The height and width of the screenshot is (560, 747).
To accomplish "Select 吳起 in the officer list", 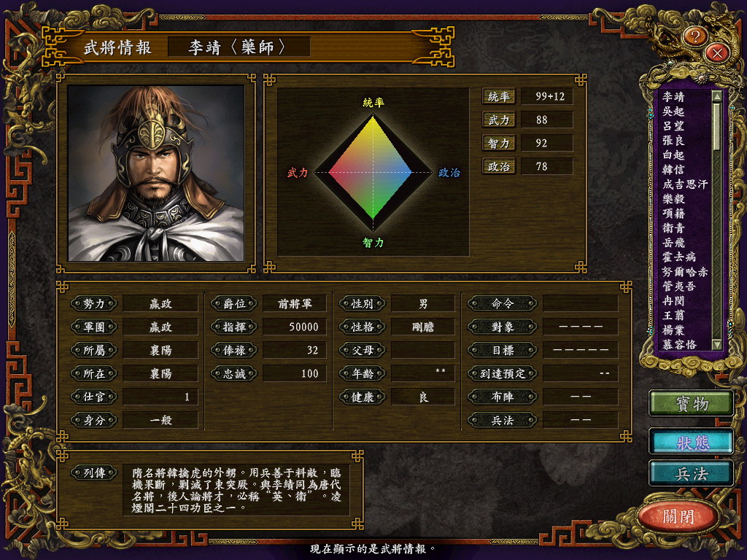I will (x=673, y=112).
